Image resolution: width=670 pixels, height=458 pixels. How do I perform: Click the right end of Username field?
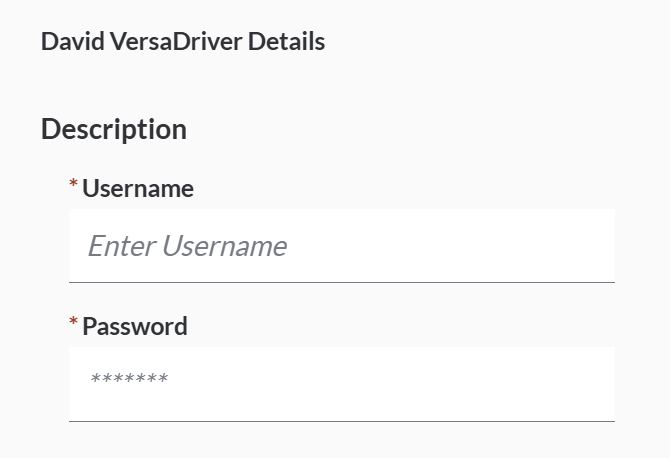pos(595,246)
